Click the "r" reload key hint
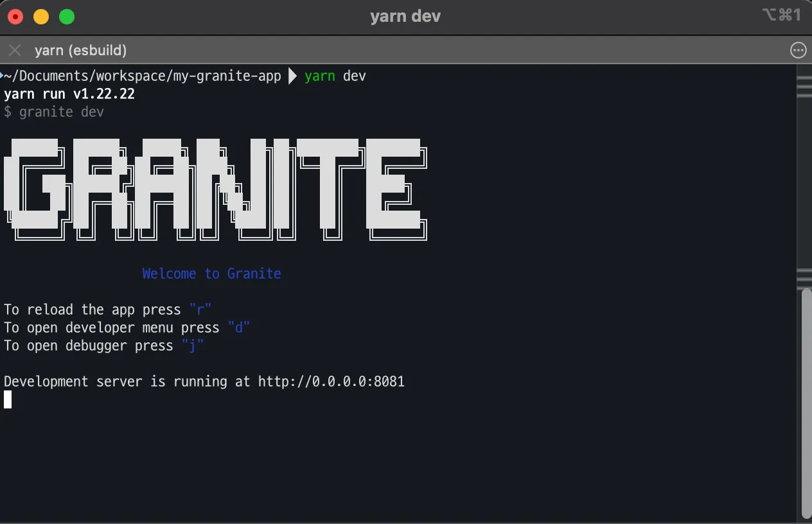This screenshot has height=524, width=812. tap(200, 310)
